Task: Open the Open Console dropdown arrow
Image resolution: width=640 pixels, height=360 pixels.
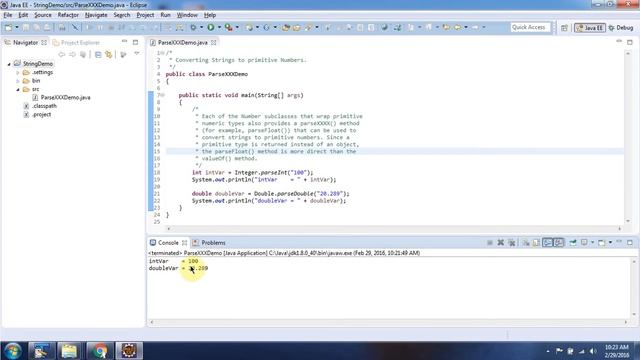Action: 610,242
